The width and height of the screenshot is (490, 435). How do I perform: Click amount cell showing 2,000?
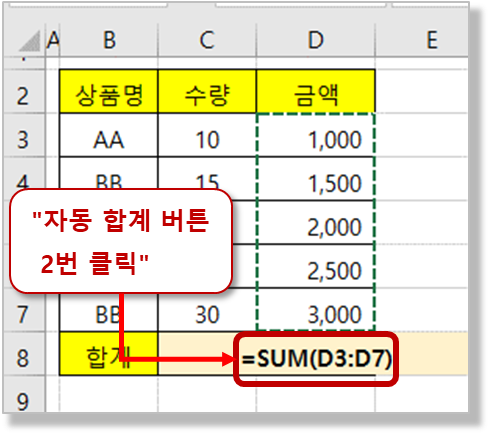pos(316,223)
